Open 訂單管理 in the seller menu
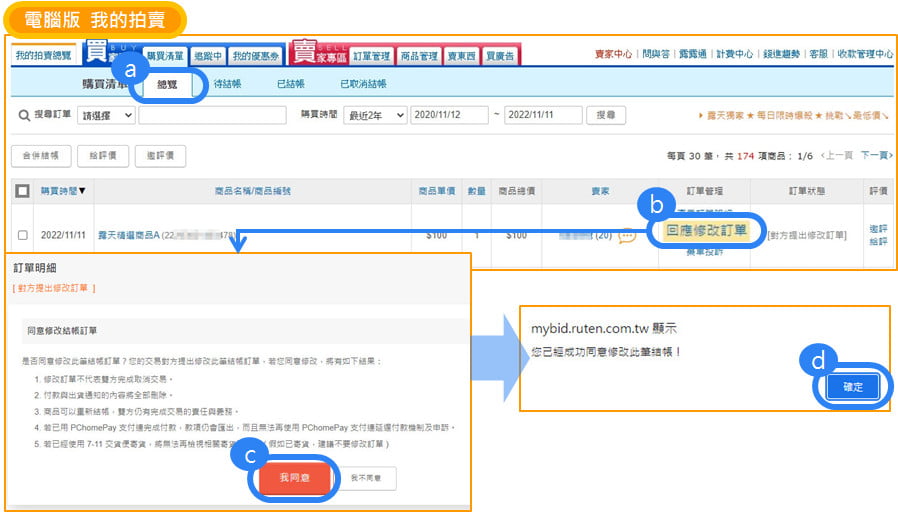The width and height of the screenshot is (898, 516). click(x=370, y=57)
